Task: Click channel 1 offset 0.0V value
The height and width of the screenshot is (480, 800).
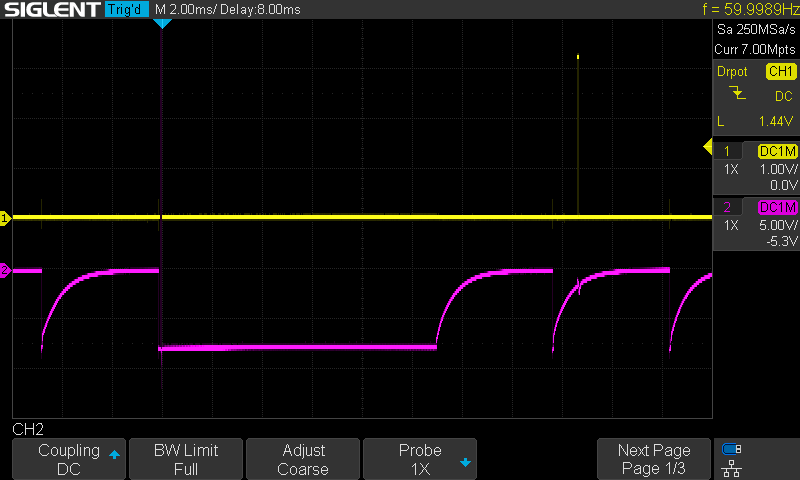Action: tap(784, 185)
